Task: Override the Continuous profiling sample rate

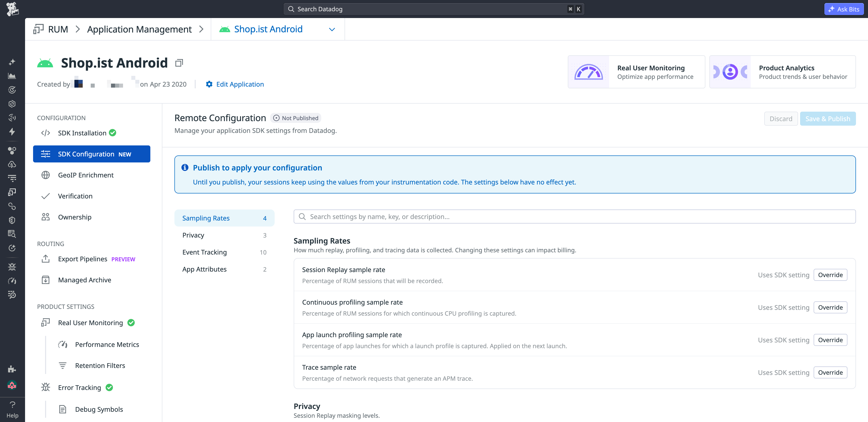Action: pos(830,307)
